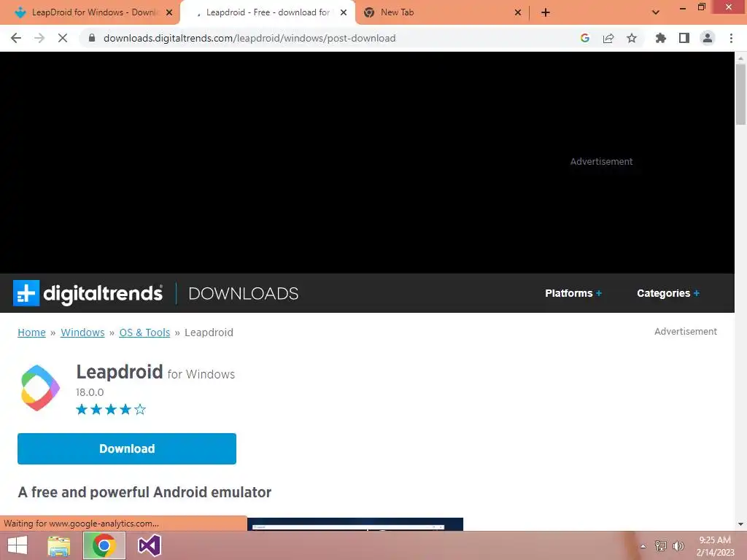The image size is (747, 560).
Task: Click the star rating for Leapdroid
Action: click(111, 410)
